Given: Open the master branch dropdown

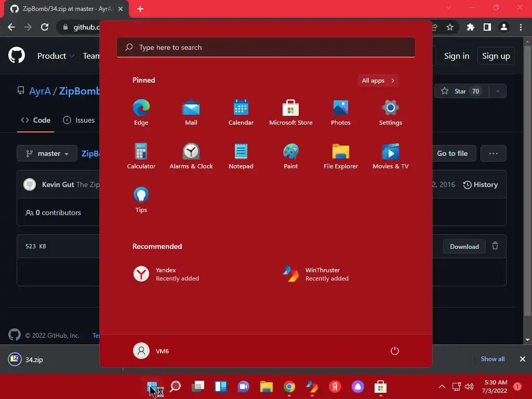Looking at the screenshot, I should [47, 153].
